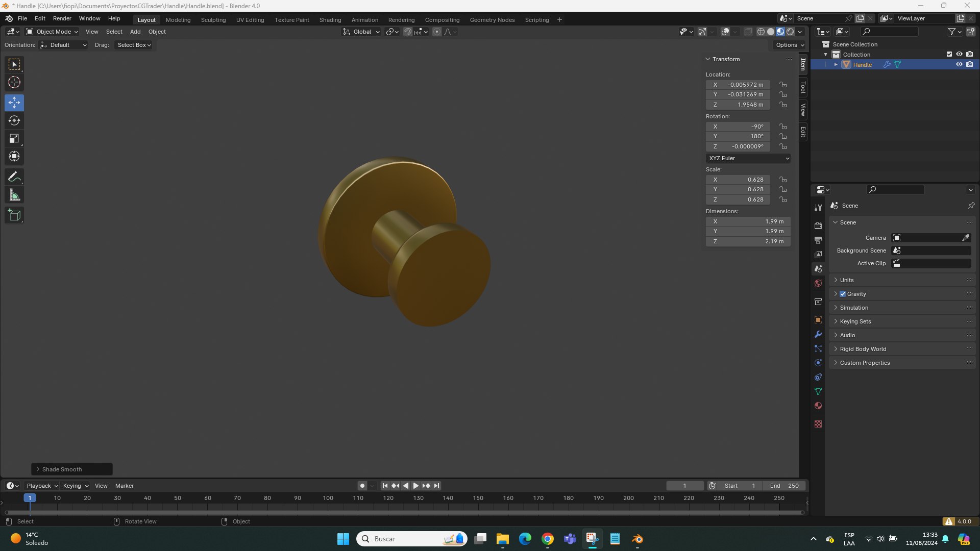Select the Cursor tool
Viewport: 980px width, 551px height.
(14, 83)
